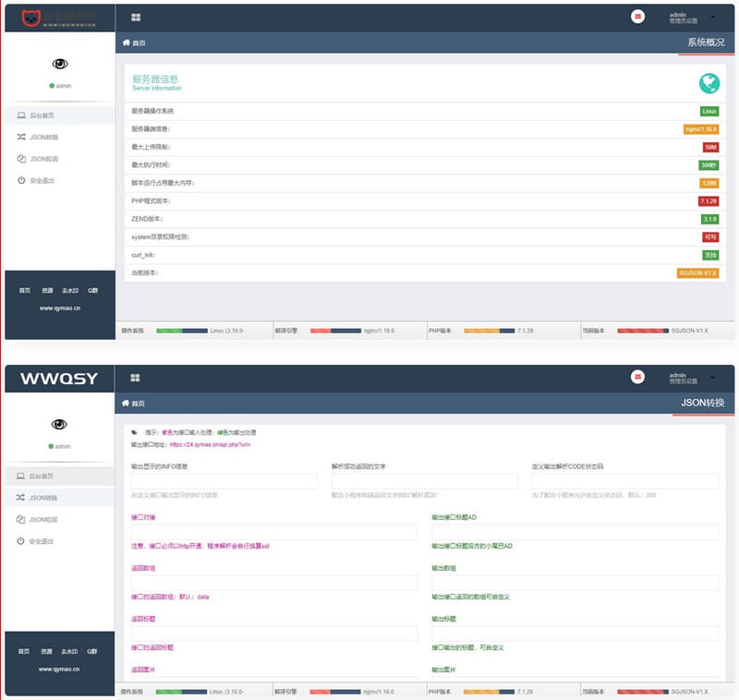Click the tag icon before the 提示 hint text
This screenshot has width=739, height=700.
point(135,431)
